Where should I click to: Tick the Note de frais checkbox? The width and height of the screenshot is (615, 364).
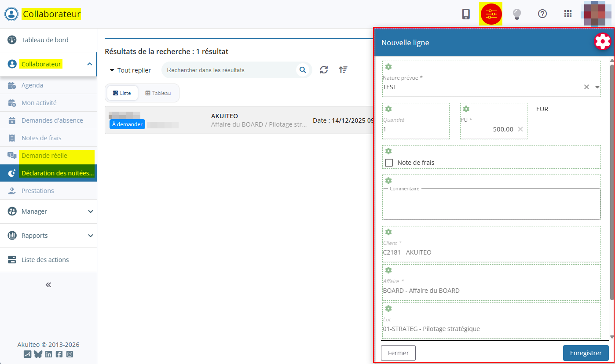(389, 163)
